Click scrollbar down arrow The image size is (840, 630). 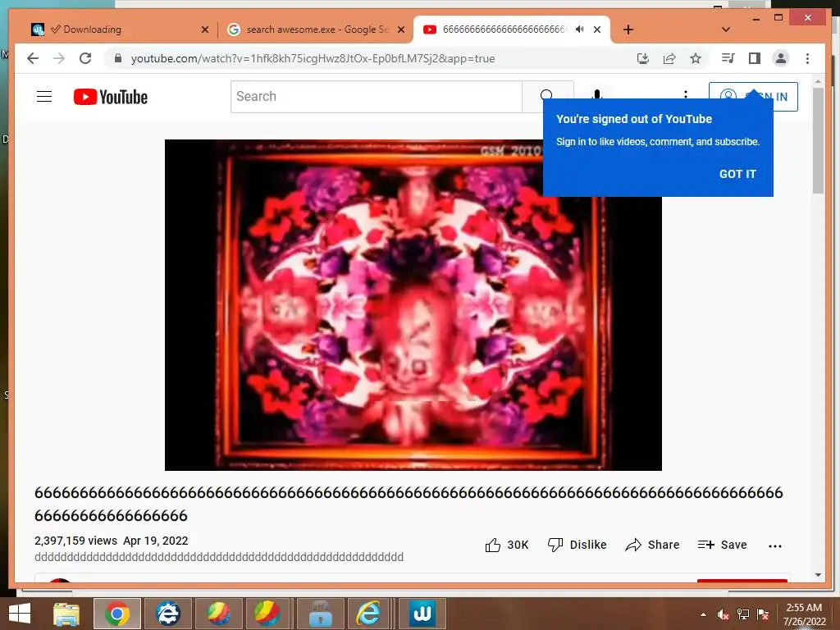[818, 575]
